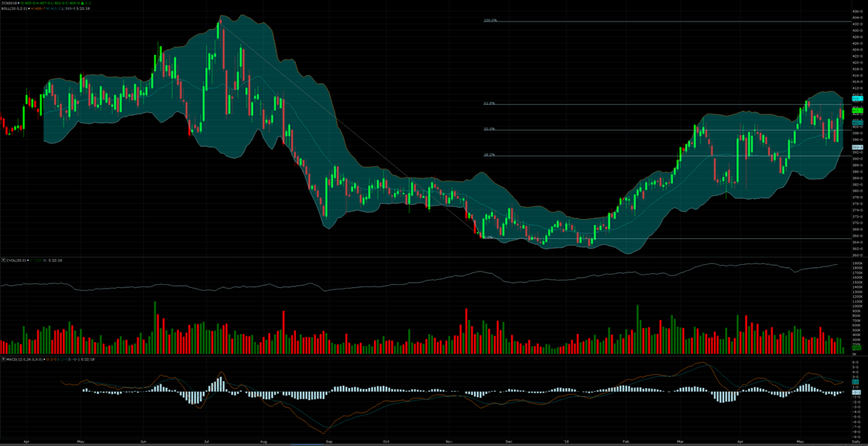
Task: Open the CVOL(20.0) indicator dropdown
Action: coord(27,260)
